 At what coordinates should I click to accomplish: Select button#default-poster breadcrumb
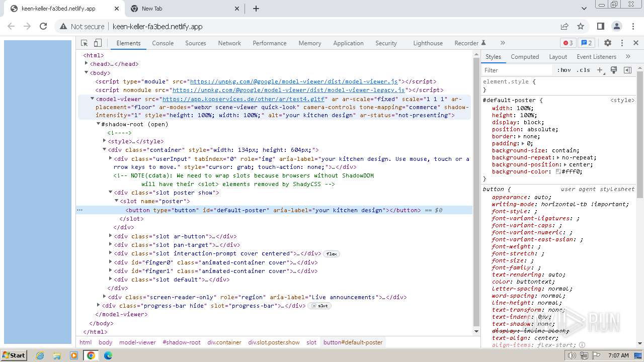(353, 342)
